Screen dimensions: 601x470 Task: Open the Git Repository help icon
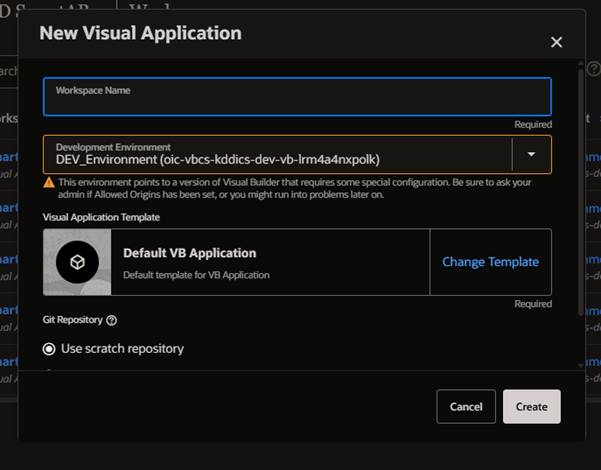coord(112,321)
